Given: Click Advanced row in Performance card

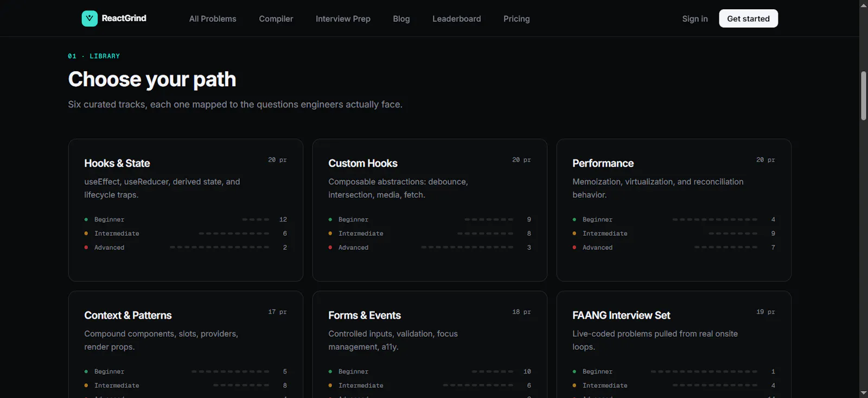Looking at the screenshot, I should (x=674, y=248).
